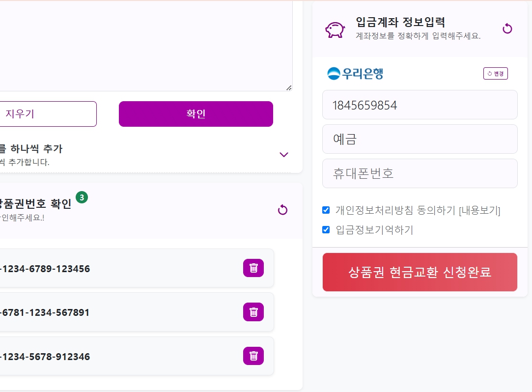The width and height of the screenshot is (532, 392).
Task: Submit 상품권 현금교환 신청완료
Action: coord(420,272)
